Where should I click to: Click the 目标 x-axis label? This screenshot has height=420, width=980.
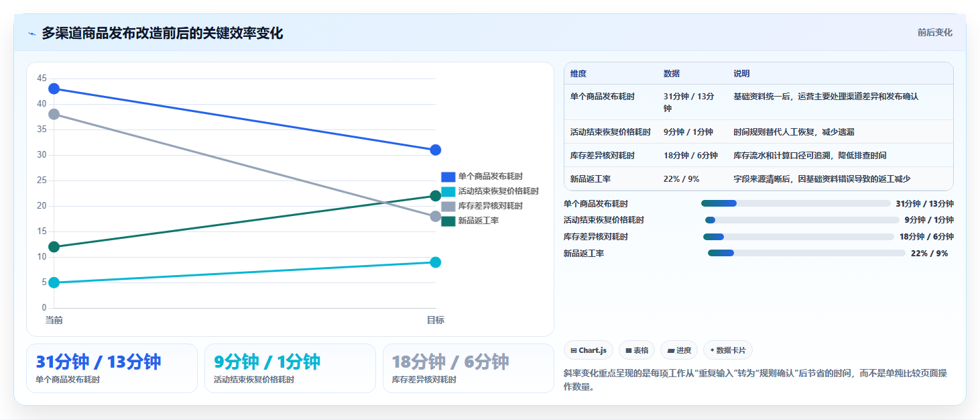(435, 320)
